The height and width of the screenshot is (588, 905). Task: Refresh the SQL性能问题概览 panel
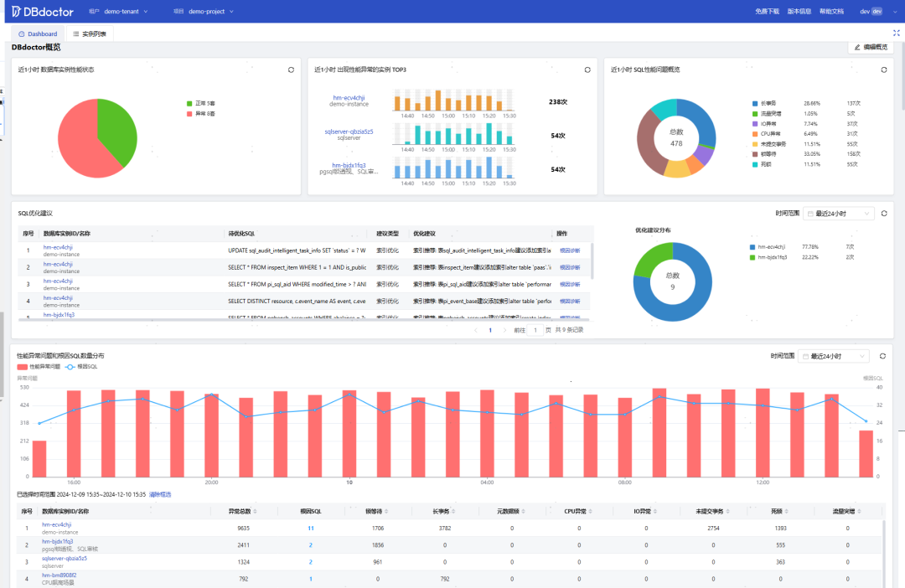click(884, 70)
